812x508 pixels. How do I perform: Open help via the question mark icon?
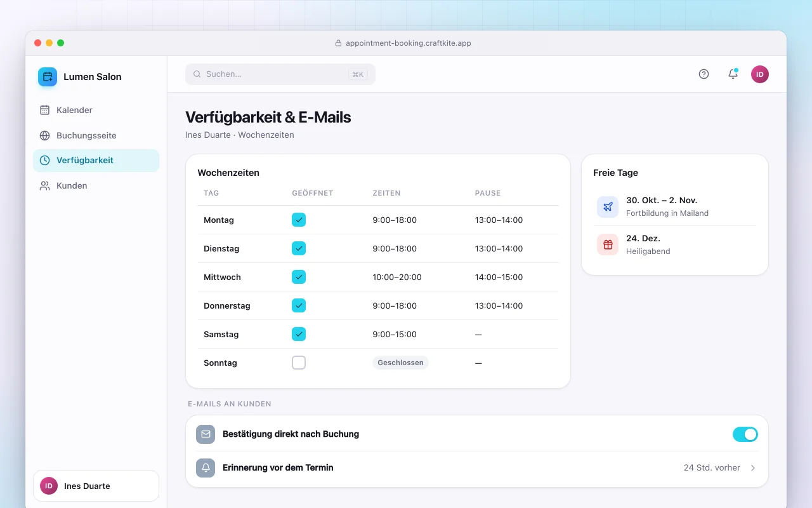[x=704, y=74]
